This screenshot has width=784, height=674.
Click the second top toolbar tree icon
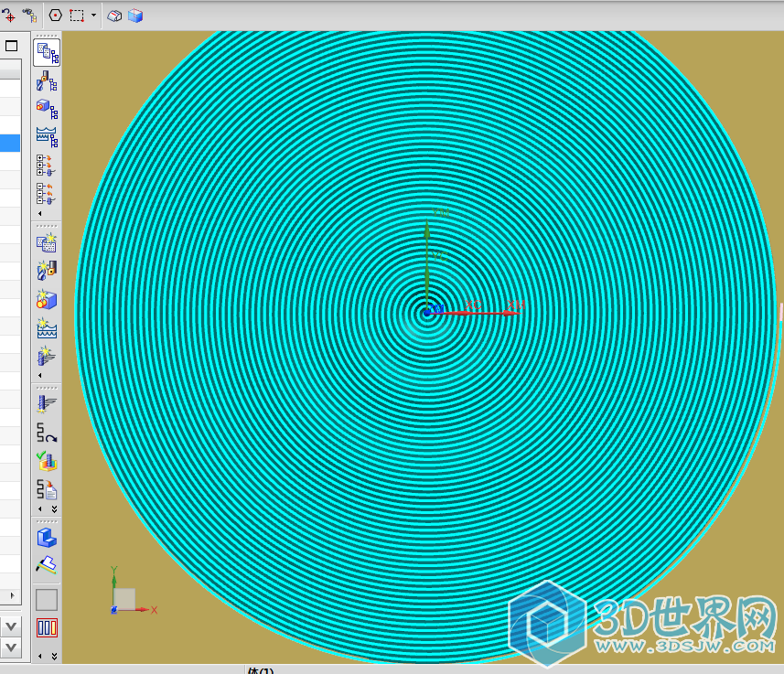[x=30, y=16]
